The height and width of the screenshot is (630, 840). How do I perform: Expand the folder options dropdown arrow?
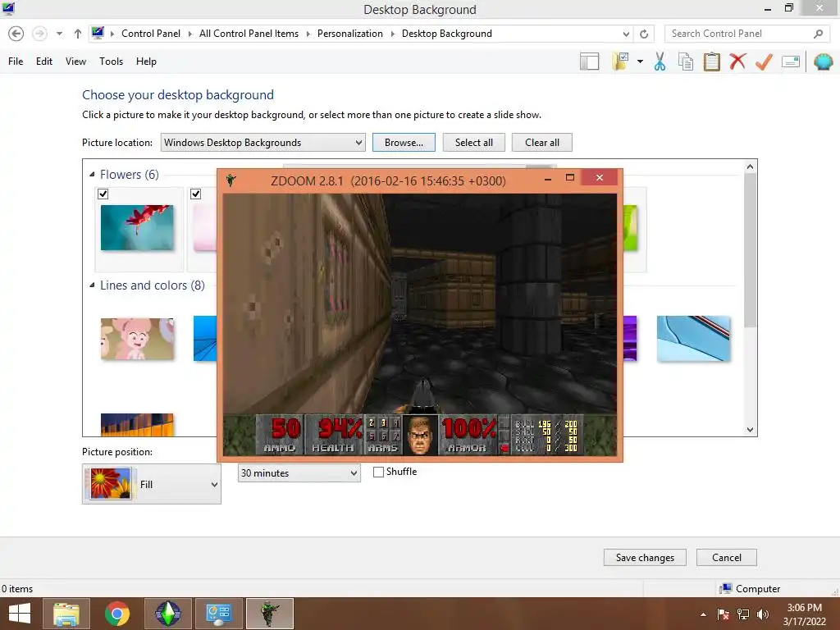coord(640,62)
